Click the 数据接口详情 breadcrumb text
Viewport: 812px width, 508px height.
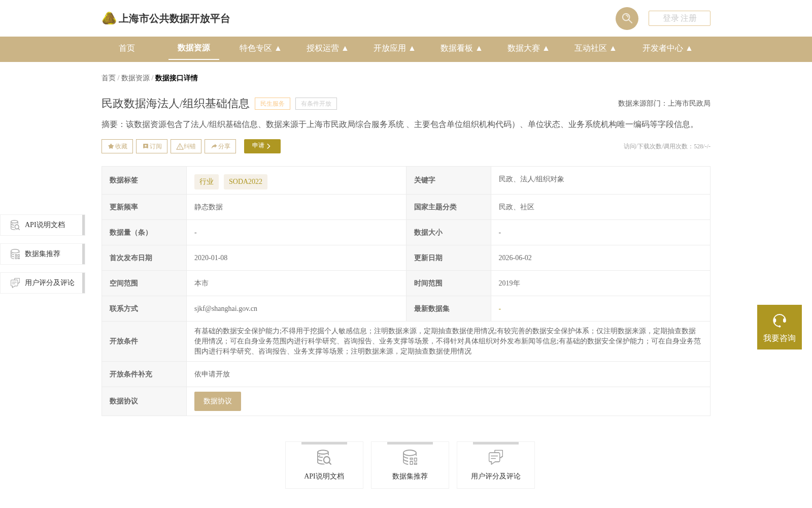pos(177,78)
